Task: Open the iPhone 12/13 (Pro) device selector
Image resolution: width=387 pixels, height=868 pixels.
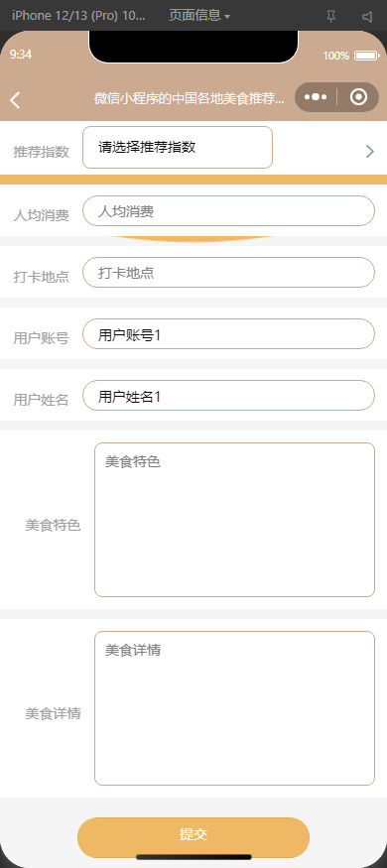Action: click(78, 15)
